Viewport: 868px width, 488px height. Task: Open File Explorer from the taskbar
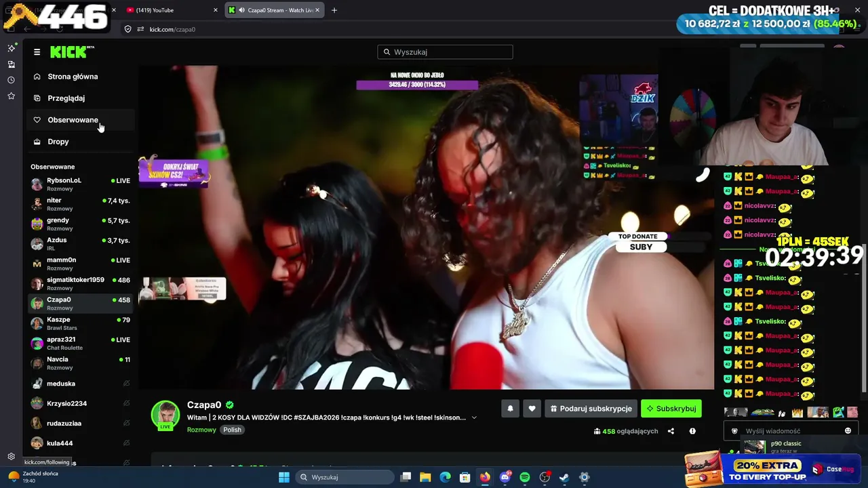pyautogui.click(x=425, y=477)
